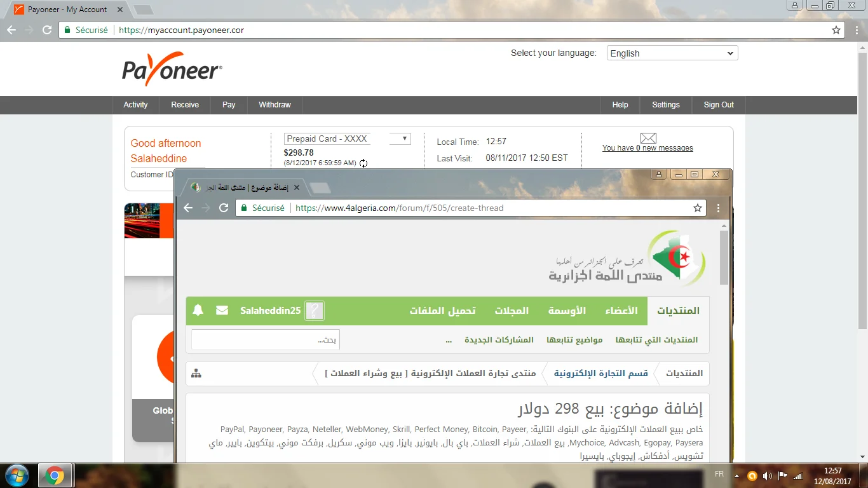Click the forum search box
868x488 pixels.
(x=266, y=340)
